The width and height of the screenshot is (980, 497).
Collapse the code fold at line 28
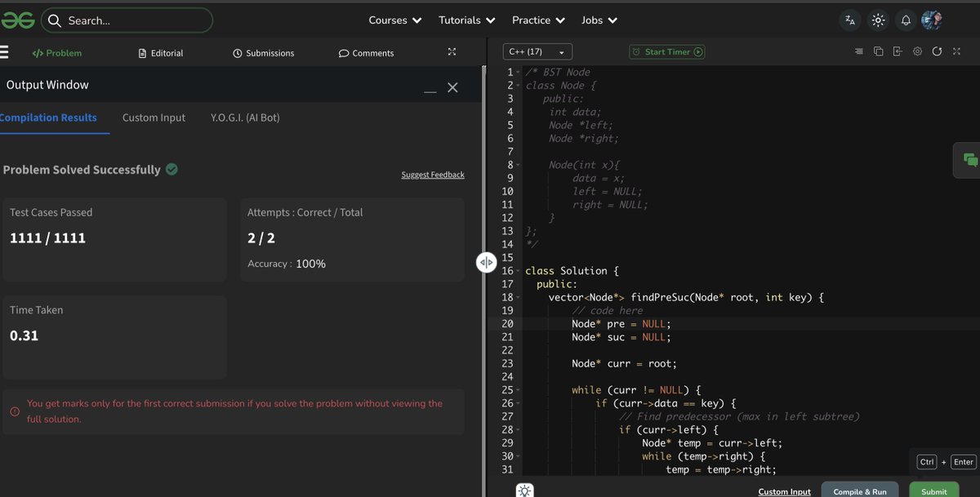[x=518, y=430]
